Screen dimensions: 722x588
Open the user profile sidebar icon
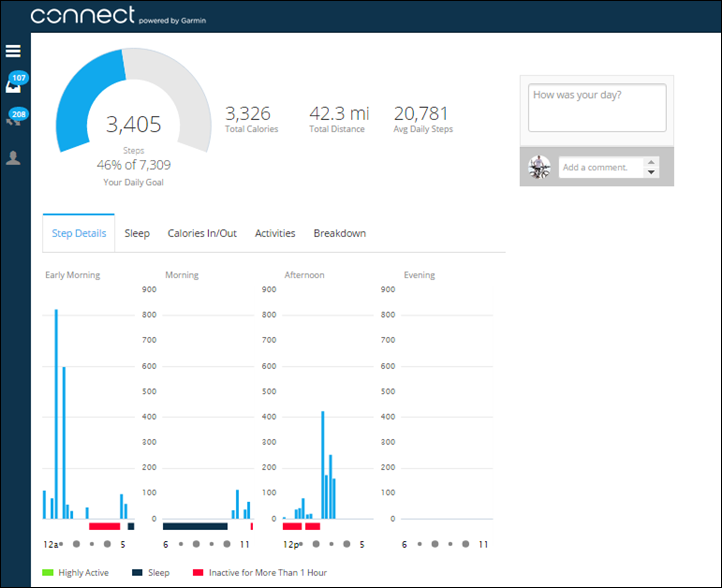coord(14,158)
